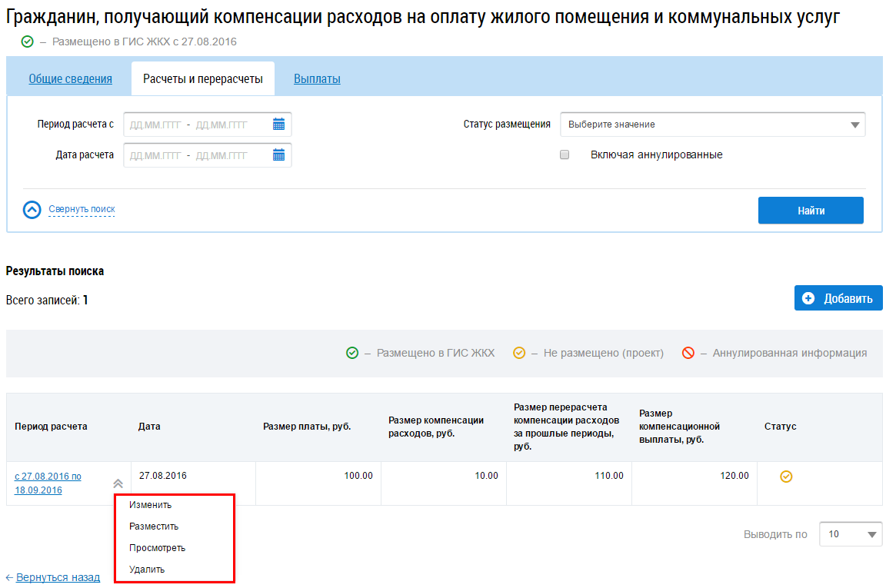896x588 pixels.
Task: Open the Статус размещения dropdown
Action: tap(712, 125)
